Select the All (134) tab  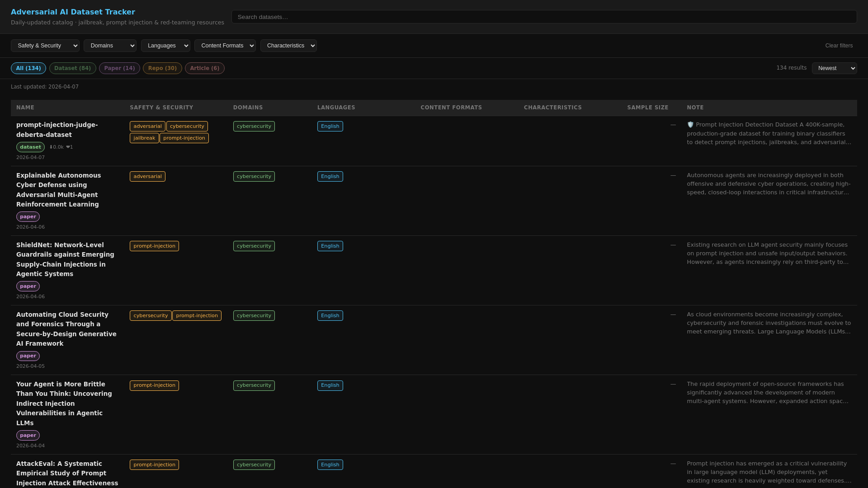(28, 68)
